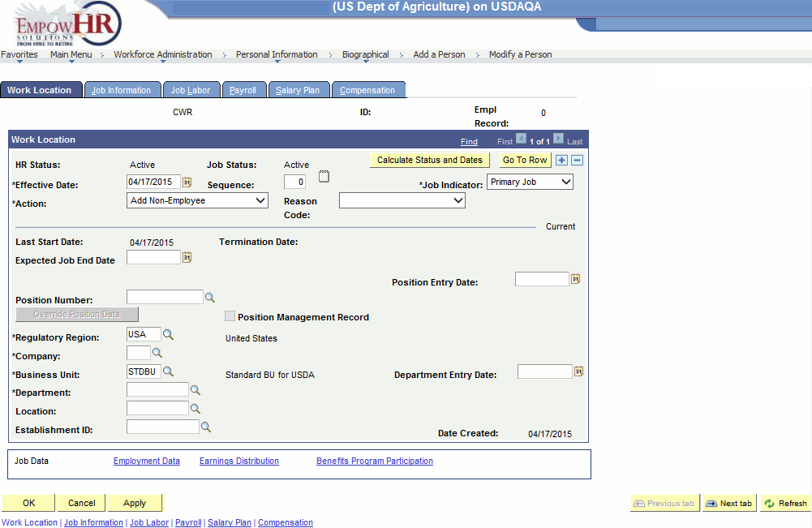The image size is (812, 528).
Task: Click the EmpowHR logo
Action: [x=67, y=24]
